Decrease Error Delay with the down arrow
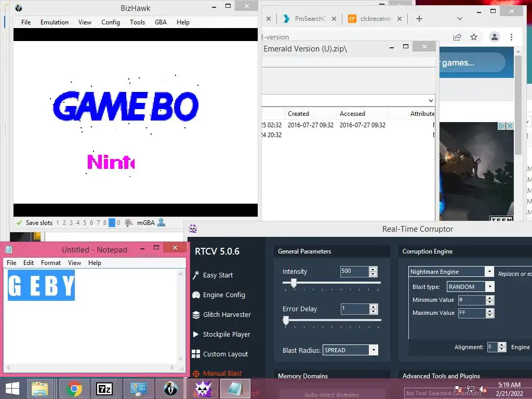The height and width of the screenshot is (399, 532). (374, 312)
